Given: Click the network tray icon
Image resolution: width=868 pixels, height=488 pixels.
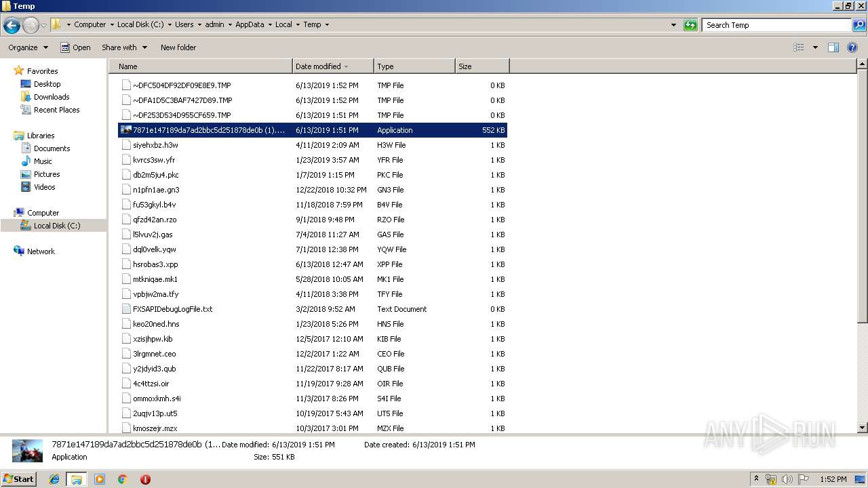Looking at the screenshot, I should 771,479.
